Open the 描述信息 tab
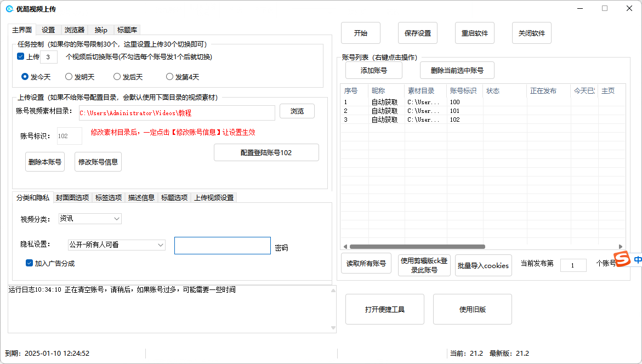642x364 pixels. [x=141, y=198]
